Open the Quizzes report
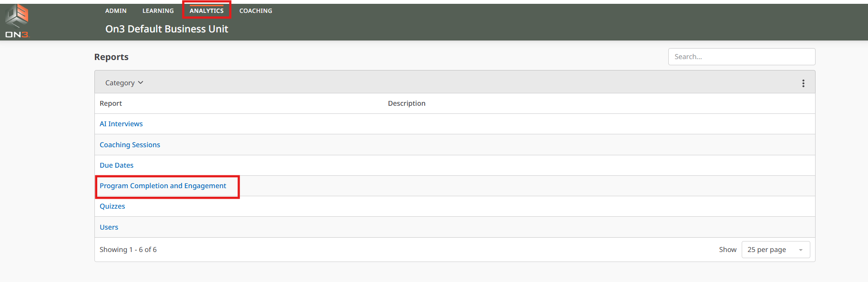 click(112, 206)
